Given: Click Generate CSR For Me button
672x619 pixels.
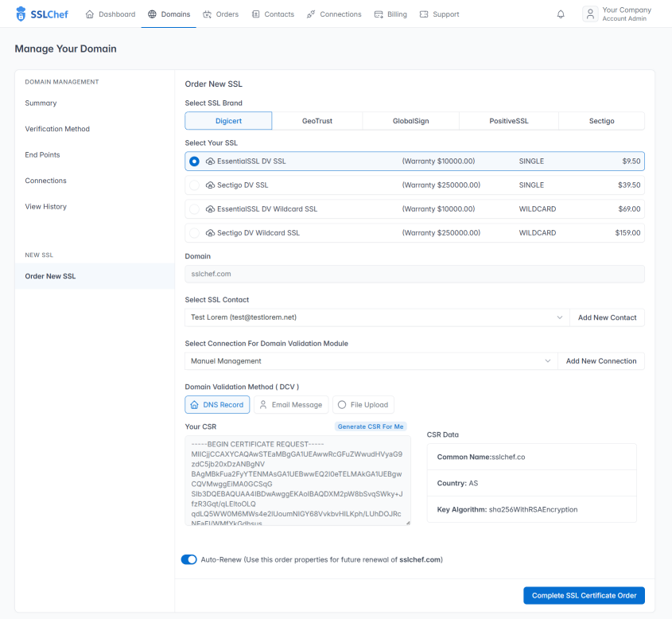Looking at the screenshot, I should [371, 426].
